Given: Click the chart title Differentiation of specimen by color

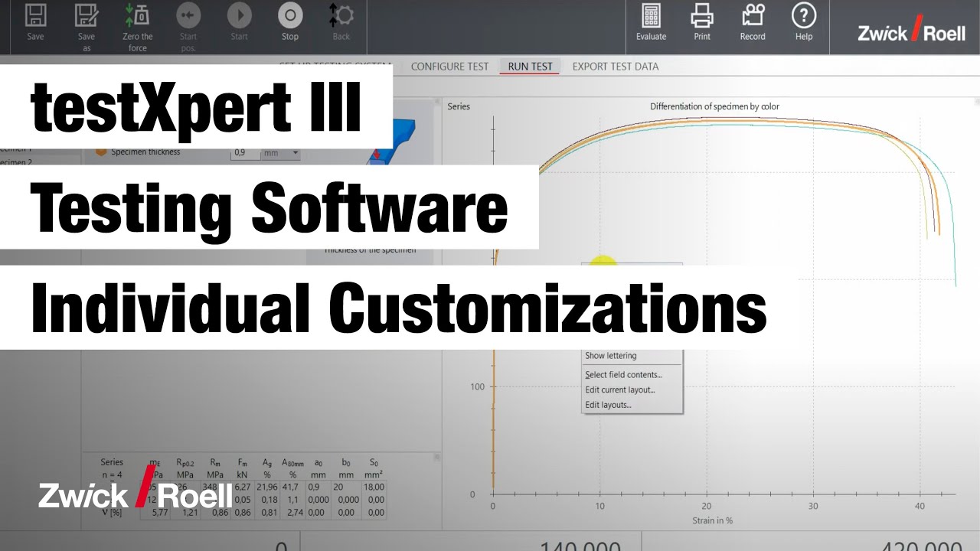Looking at the screenshot, I should point(714,106).
